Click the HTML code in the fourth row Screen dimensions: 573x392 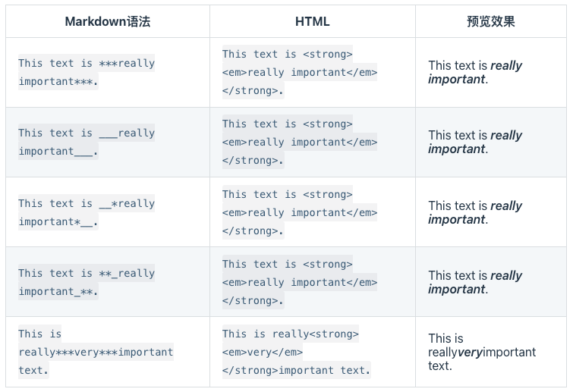click(x=299, y=282)
